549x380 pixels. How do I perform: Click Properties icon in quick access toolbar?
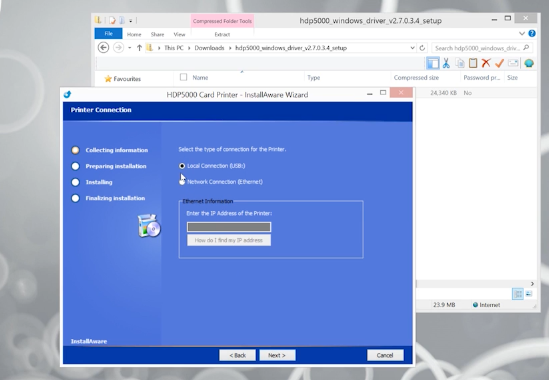pyautogui.click(x=112, y=21)
